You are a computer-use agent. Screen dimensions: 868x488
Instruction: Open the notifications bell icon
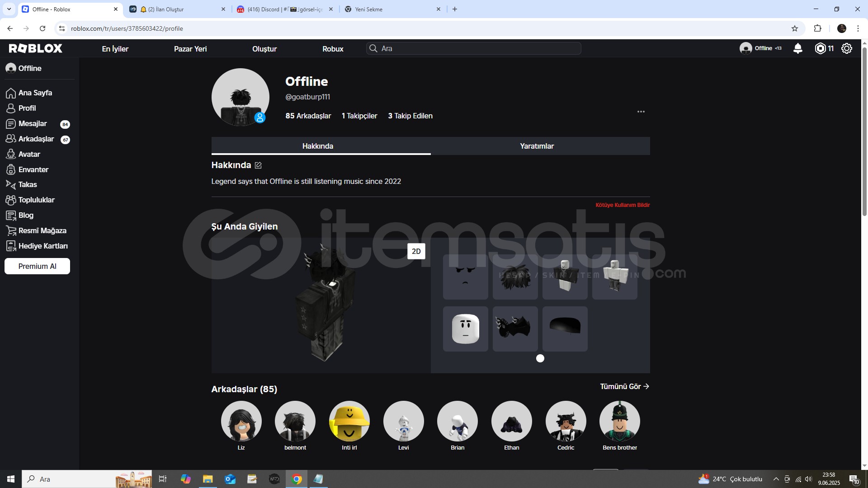798,48
